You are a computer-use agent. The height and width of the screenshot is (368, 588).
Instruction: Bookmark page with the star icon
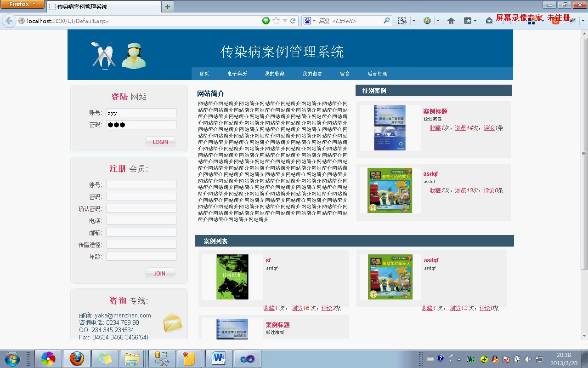(276, 21)
